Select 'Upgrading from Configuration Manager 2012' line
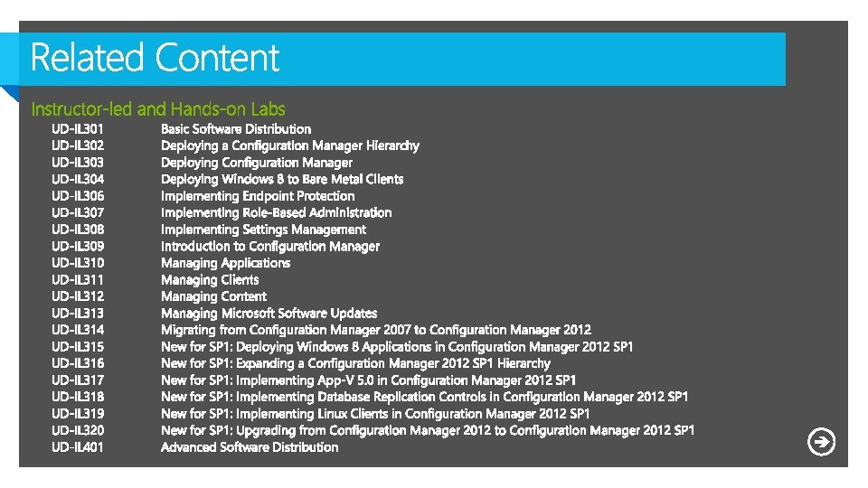This screenshot has height=488, width=868. 428,431
